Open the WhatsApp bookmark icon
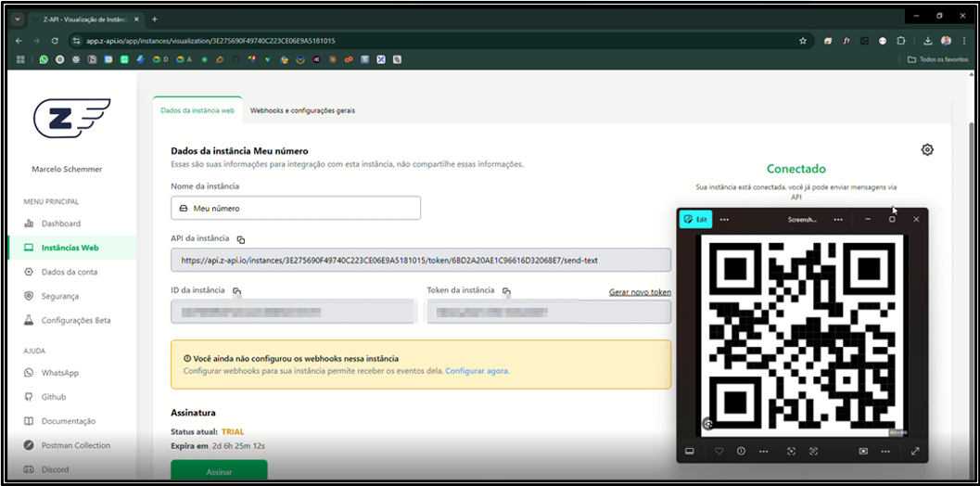This screenshot has width=980, height=486. click(x=44, y=59)
